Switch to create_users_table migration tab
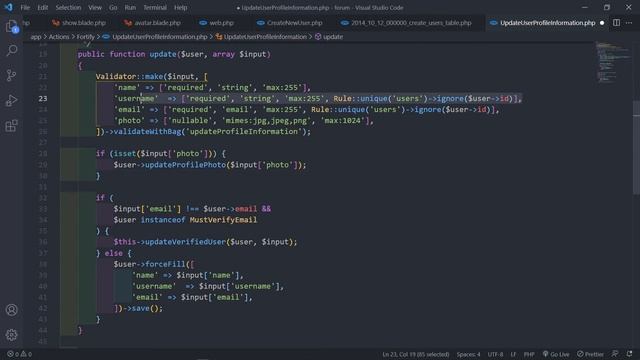Screen dimensions: 640x360 pyautogui.click(x=407, y=23)
